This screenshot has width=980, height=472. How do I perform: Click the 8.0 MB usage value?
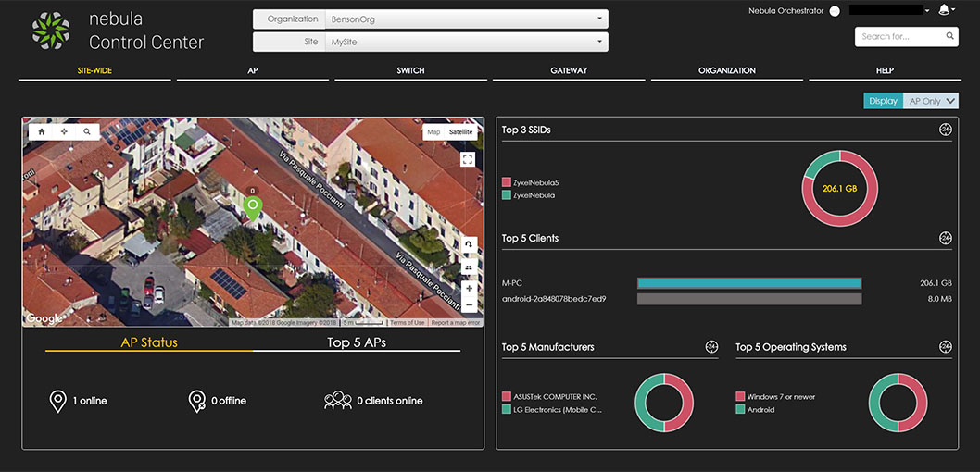[940, 299]
